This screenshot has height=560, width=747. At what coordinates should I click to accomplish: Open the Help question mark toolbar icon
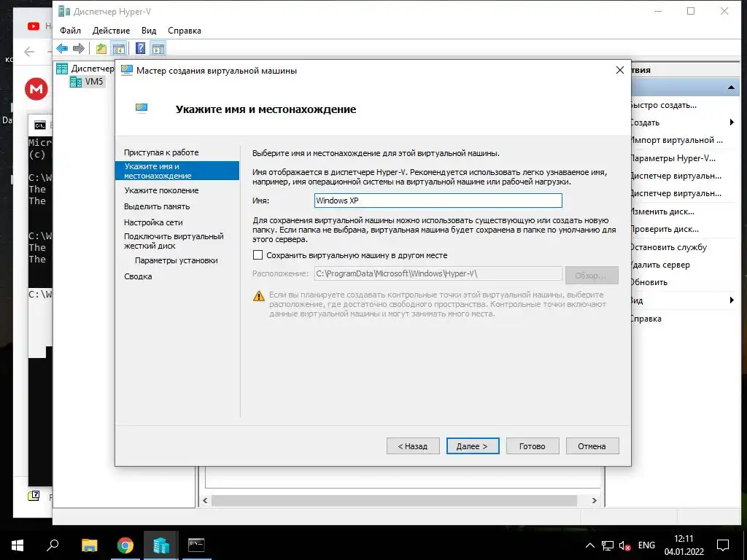(x=141, y=48)
